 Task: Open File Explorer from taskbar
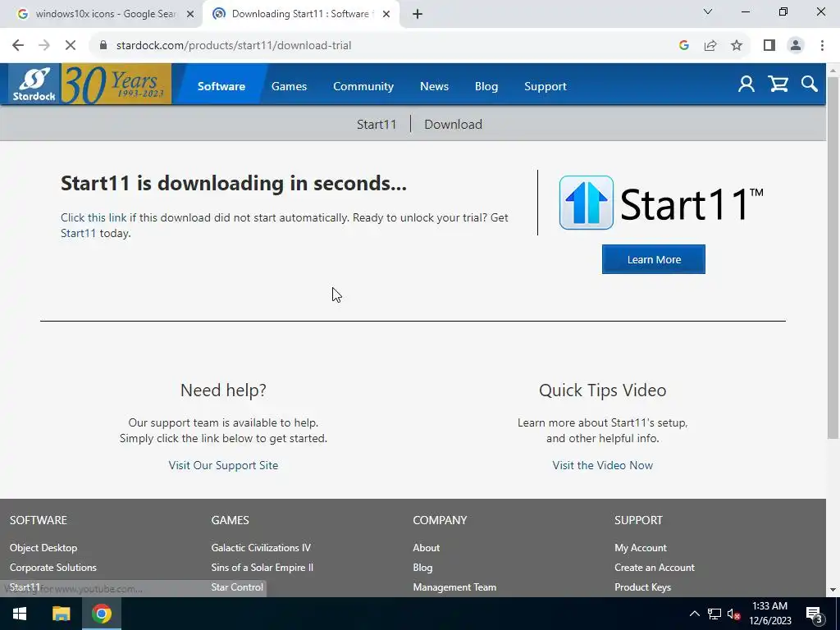(x=61, y=614)
